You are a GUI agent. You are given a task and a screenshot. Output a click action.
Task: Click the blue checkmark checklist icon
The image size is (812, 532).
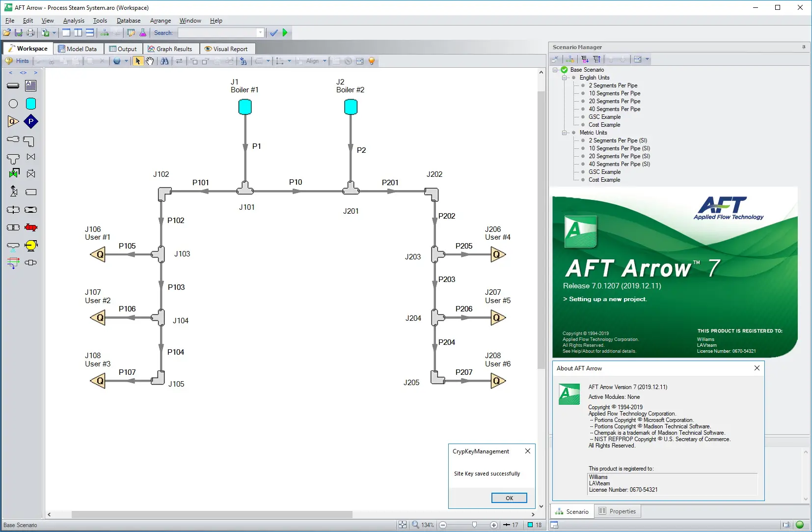pyautogui.click(x=274, y=33)
